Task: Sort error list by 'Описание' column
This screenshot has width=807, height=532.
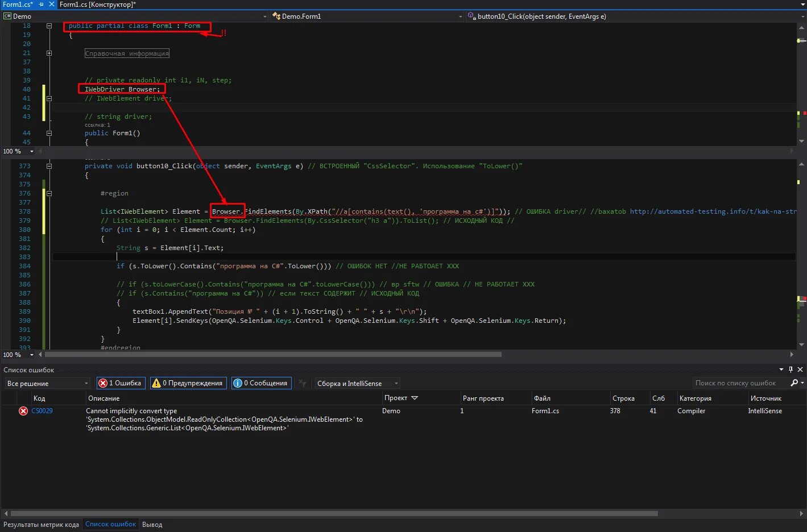Action: [104, 398]
